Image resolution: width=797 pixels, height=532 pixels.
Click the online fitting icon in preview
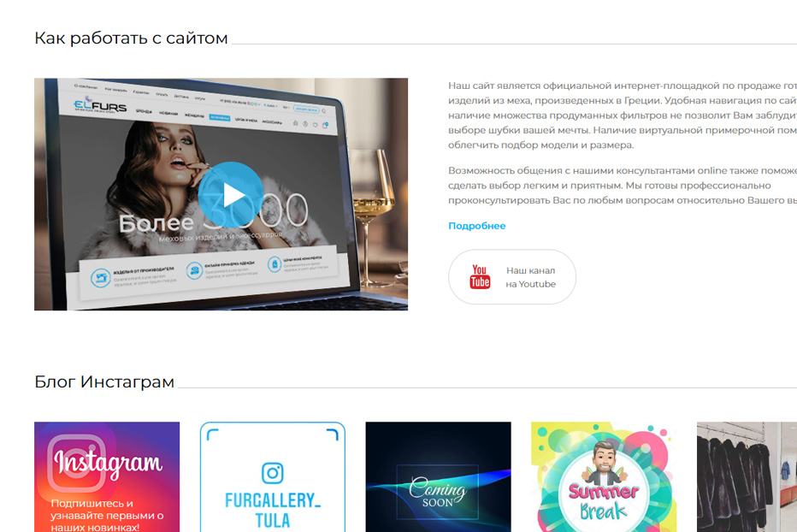(x=194, y=270)
